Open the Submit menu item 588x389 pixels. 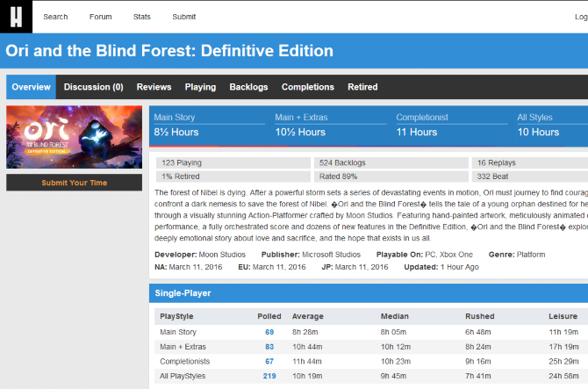coord(183,17)
